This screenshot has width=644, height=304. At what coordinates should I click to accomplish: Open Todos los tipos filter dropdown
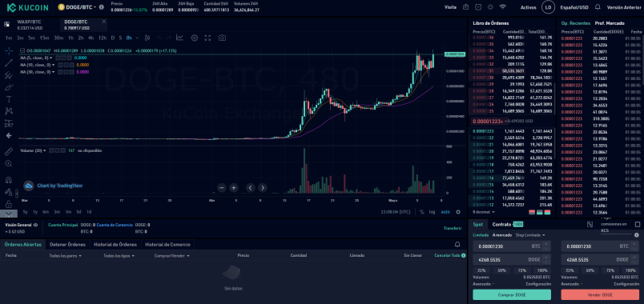tap(119, 255)
